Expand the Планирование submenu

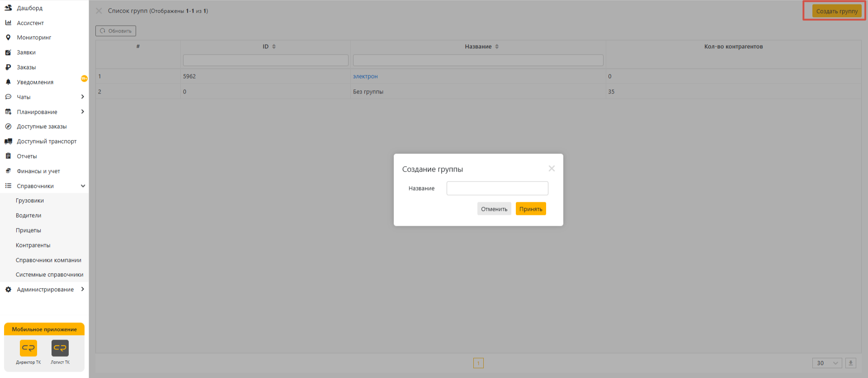coord(82,112)
